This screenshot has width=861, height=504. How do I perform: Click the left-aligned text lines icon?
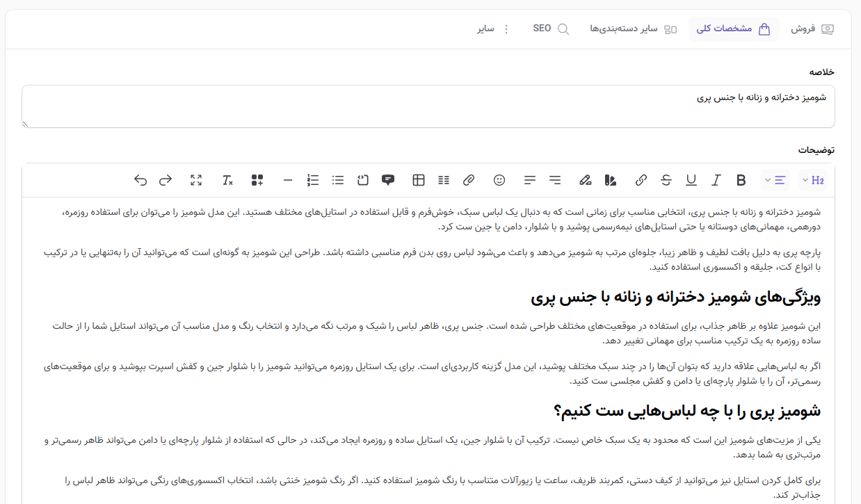pyautogui.click(x=530, y=180)
